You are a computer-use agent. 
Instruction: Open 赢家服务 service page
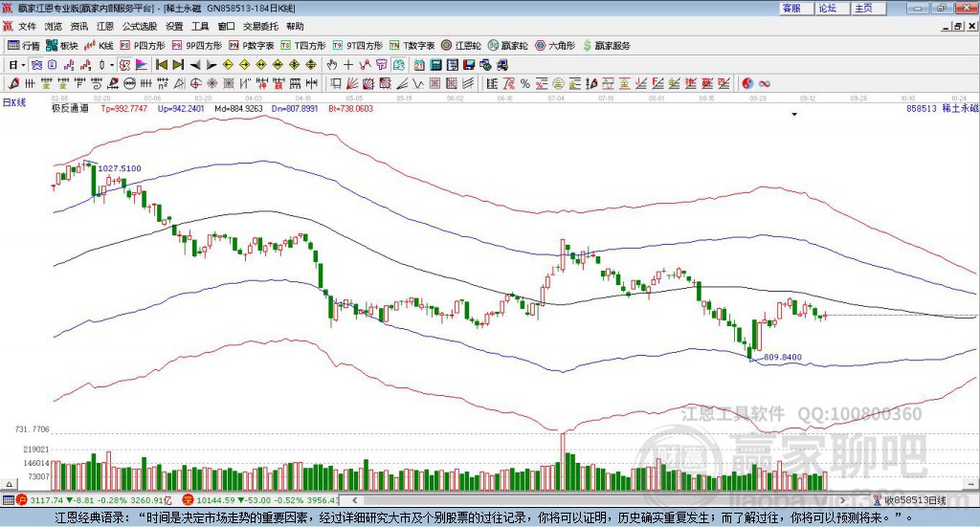coord(606,46)
